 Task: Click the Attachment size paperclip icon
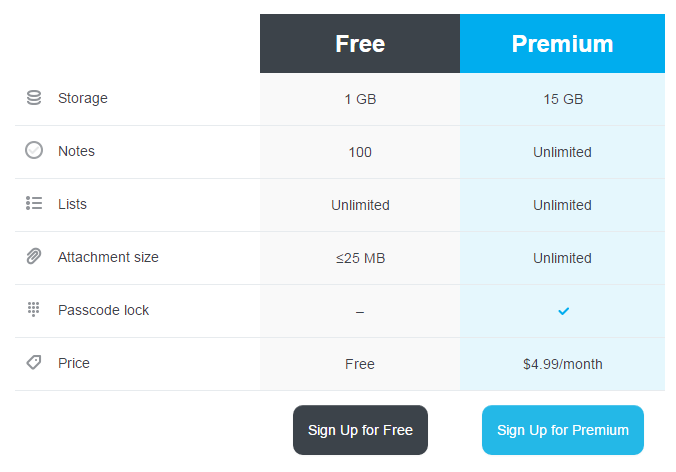(34, 256)
